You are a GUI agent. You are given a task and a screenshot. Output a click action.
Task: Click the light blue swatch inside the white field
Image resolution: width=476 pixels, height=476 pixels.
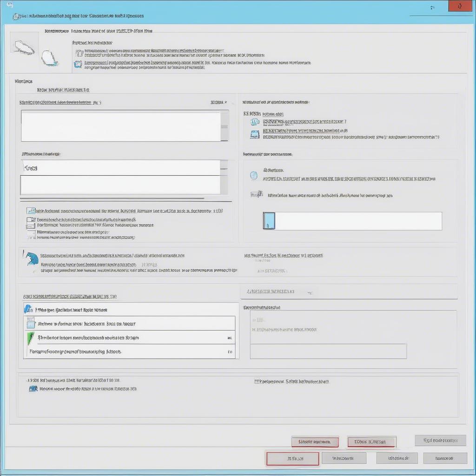pos(269,221)
